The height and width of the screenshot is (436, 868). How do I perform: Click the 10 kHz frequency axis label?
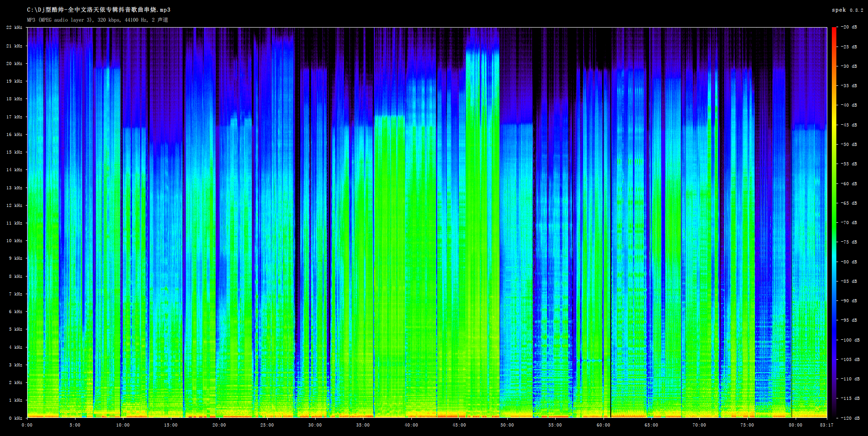(14, 241)
